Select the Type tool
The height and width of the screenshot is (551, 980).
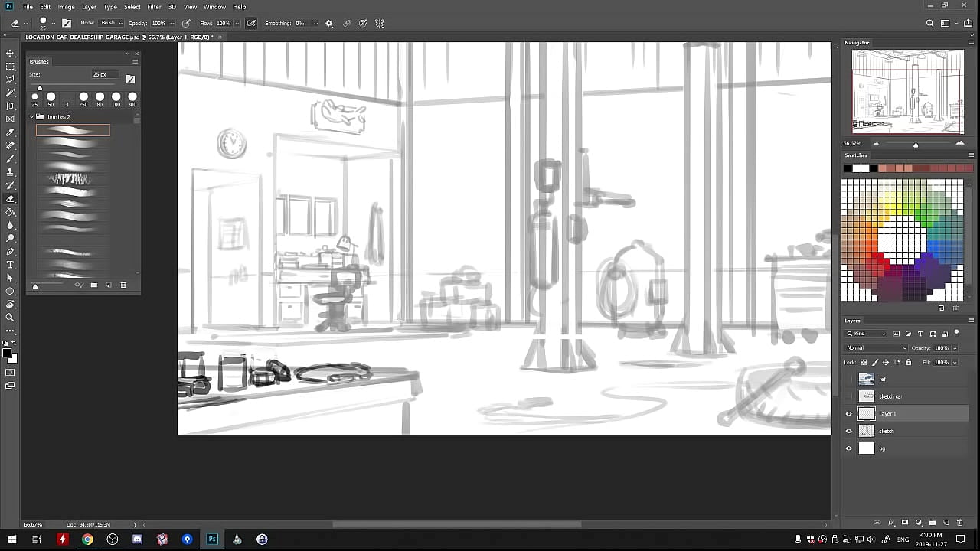pyautogui.click(x=10, y=265)
